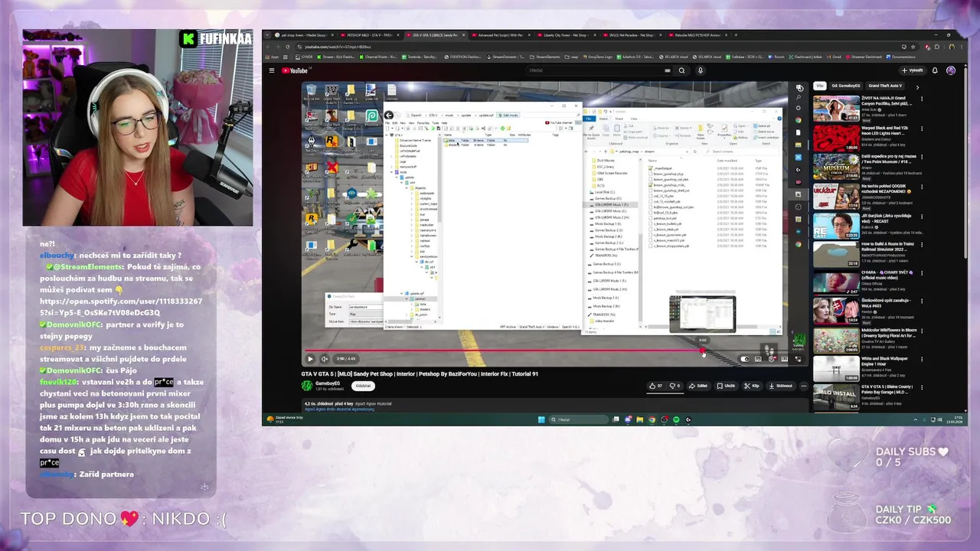Image resolution: width=980 pixels, height=551 pixels.
Task: Show more filter chips with right chevron
Action: pyautogui.click(x=917, y=86)
